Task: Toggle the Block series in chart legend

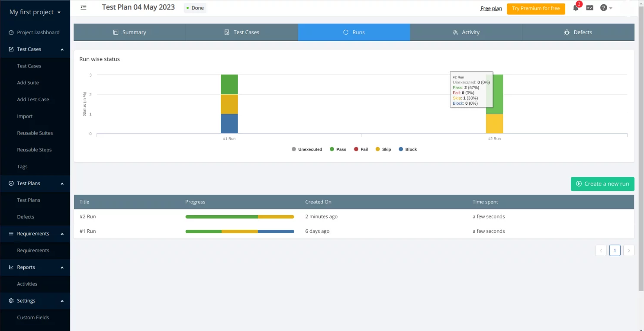Action: [407, 149]
